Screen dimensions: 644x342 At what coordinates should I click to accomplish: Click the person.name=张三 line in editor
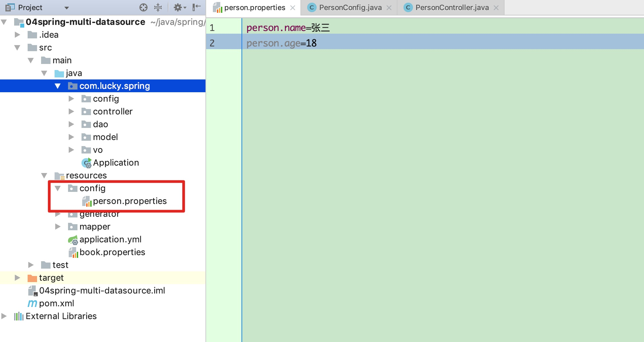[x=288, y=28]
